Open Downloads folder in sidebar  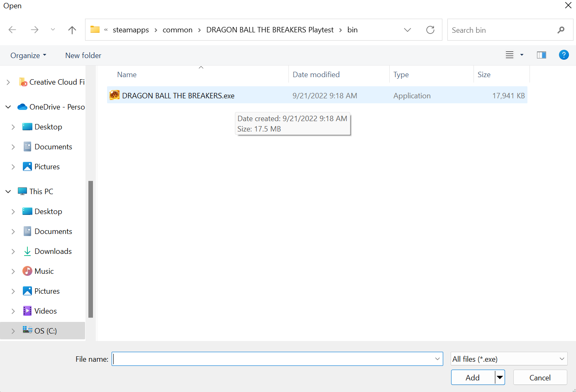(53, 251)
